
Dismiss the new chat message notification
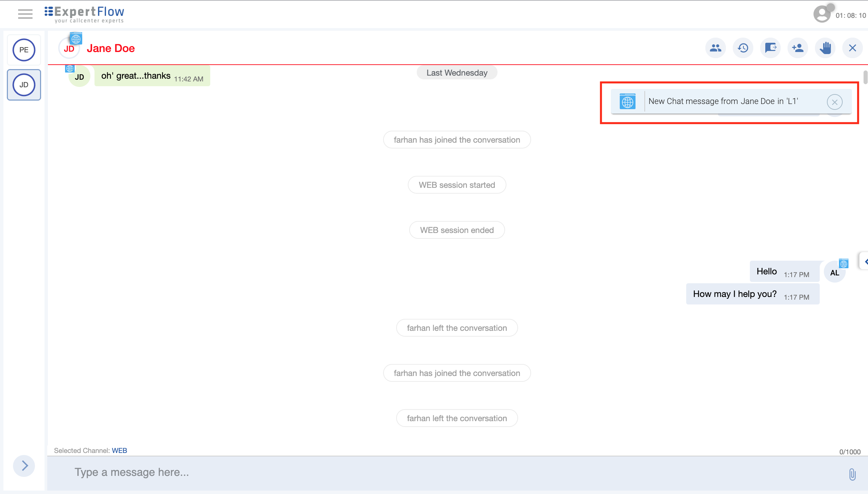pyautogui.click(x=834, y=102)
